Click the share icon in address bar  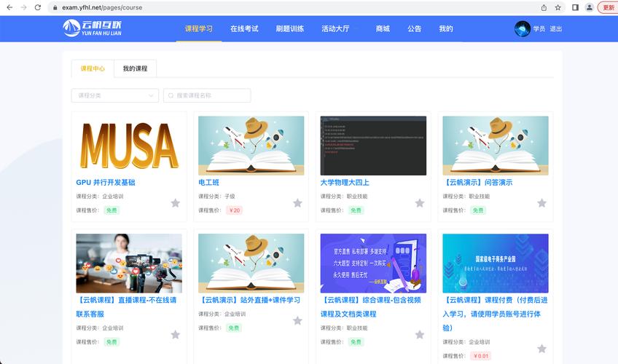pos(544,7)
